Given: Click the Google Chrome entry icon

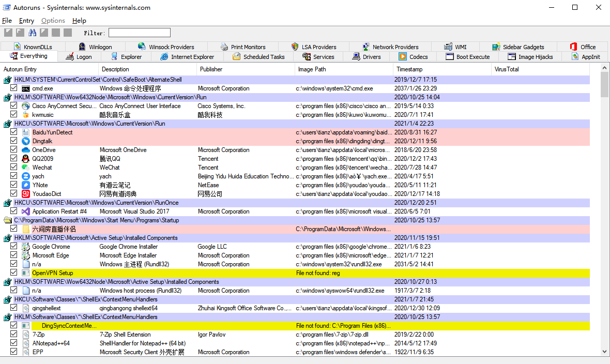Looking at the screenshot, I should (26, 247).
